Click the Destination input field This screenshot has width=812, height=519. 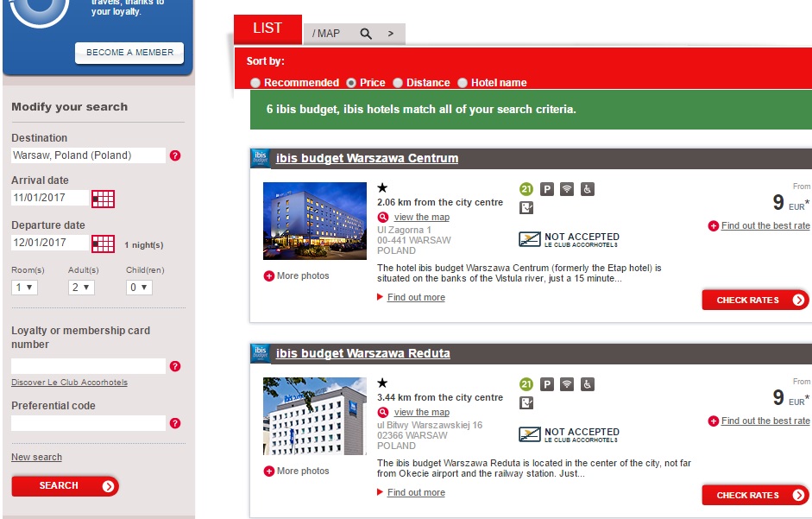point(88,155)
